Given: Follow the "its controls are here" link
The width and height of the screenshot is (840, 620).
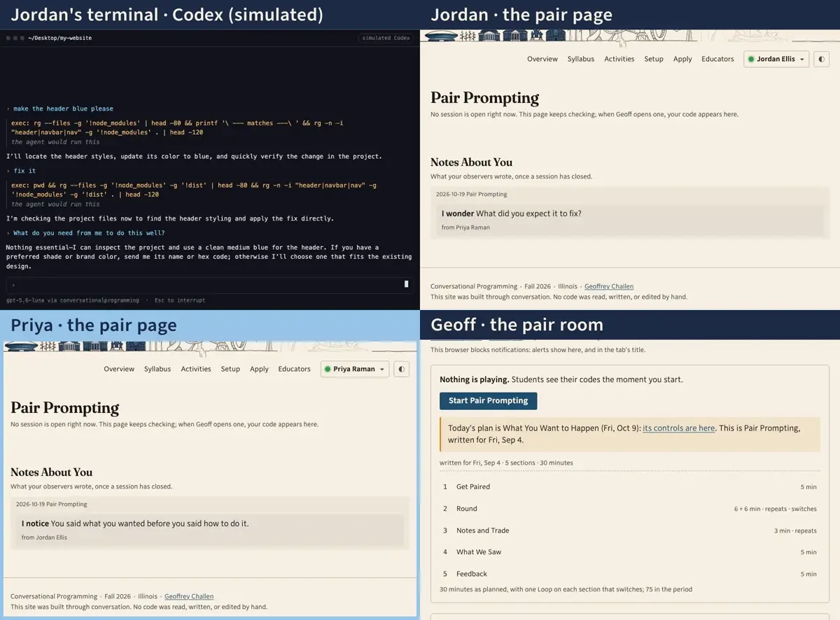Looking at the screenshot, I should coord(679,428).
